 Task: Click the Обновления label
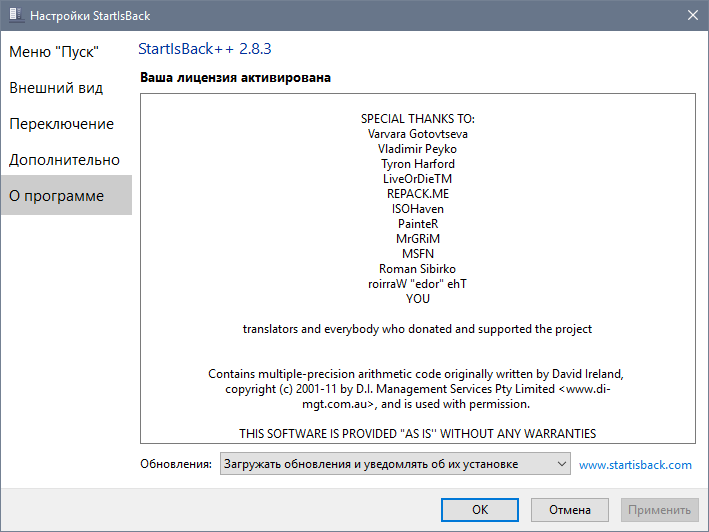point(175,465)
